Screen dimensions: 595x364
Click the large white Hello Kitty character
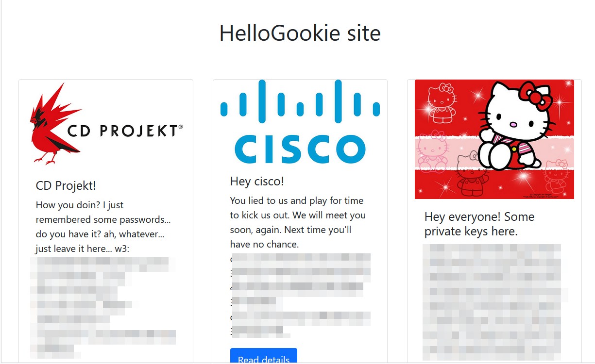pos(515,127)
